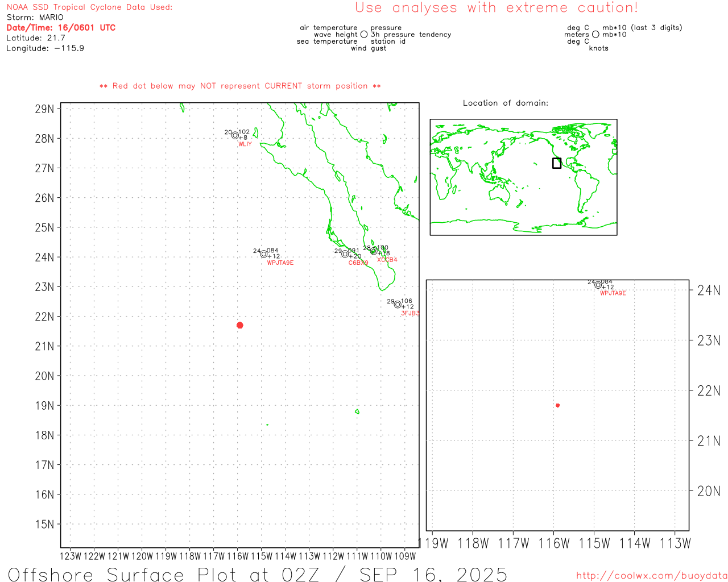Click legend circle beside 'meters'
728x582 pixels.
pyautogui.click(x=595, y=35)
